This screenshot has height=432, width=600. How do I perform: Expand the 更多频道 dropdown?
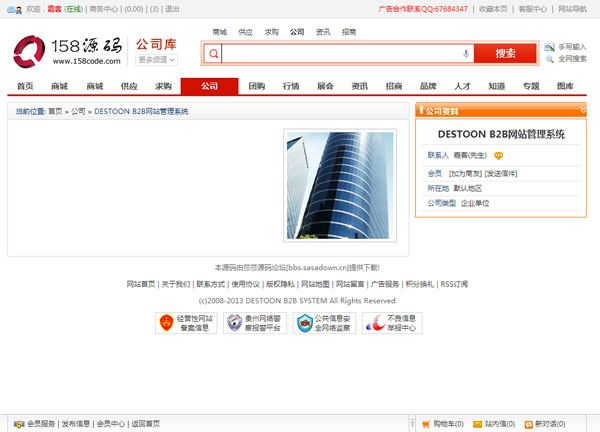click(156, 60)
